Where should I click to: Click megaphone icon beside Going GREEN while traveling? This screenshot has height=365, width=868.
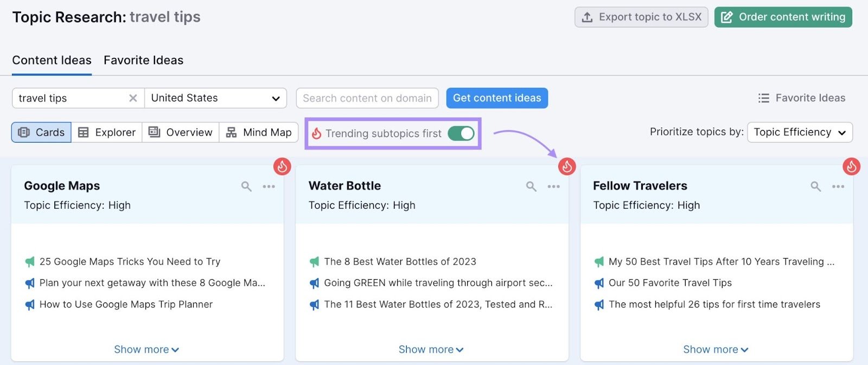coord(314,283)
